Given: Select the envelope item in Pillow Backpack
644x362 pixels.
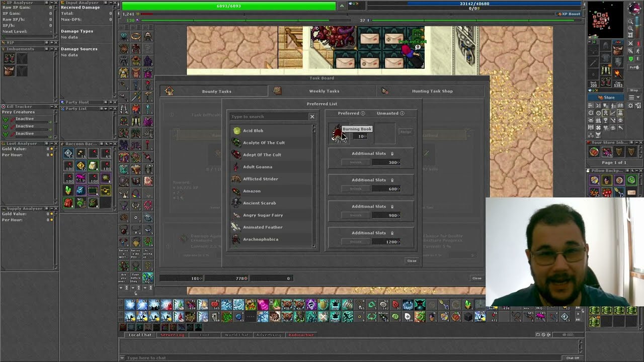Looking at the screenshot, I should click(631, 192).
